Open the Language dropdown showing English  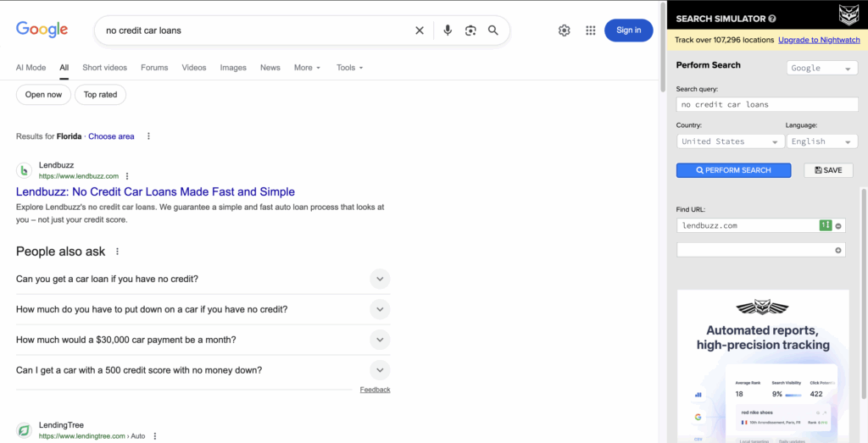tap(821, 141)
